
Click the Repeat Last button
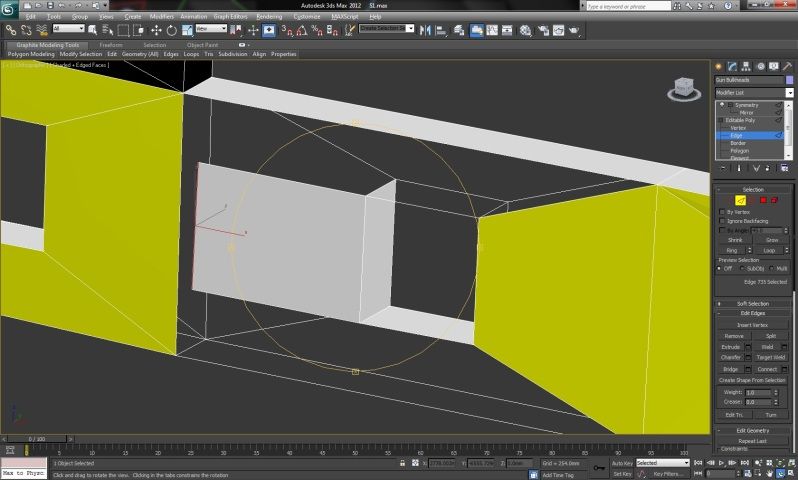coord(752,441)
